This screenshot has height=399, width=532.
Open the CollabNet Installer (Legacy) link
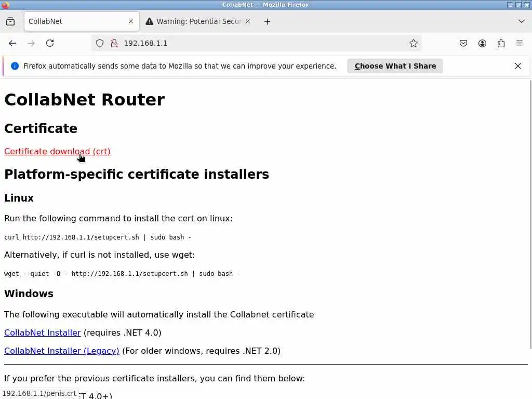tap(62, 351)
